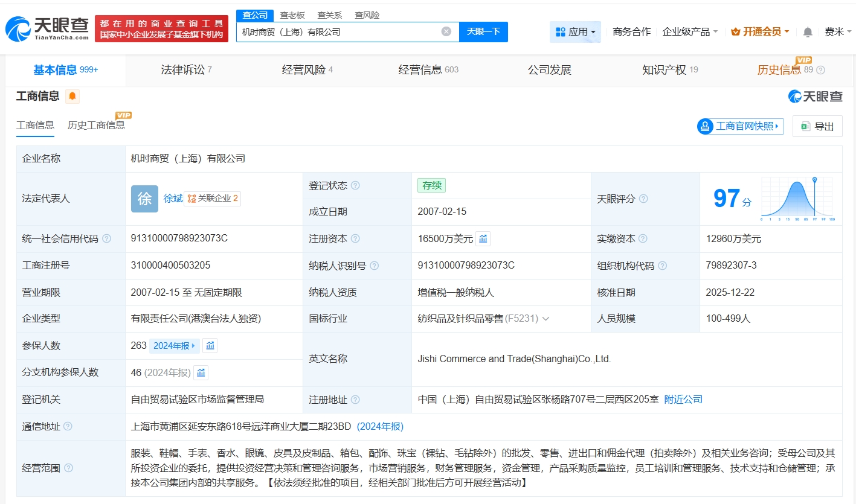Click help icon next to 天眼评分

click(643, 199)
